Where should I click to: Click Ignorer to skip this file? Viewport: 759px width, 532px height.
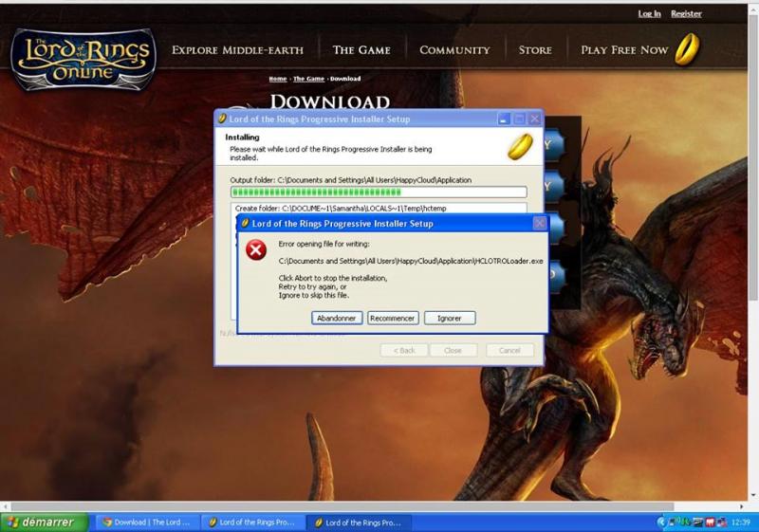pos(450,318)
